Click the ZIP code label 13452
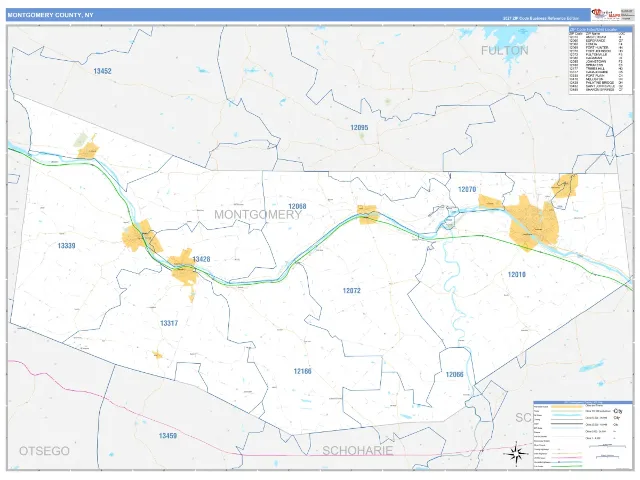This screenshot has height=480, width=640. 102,71
